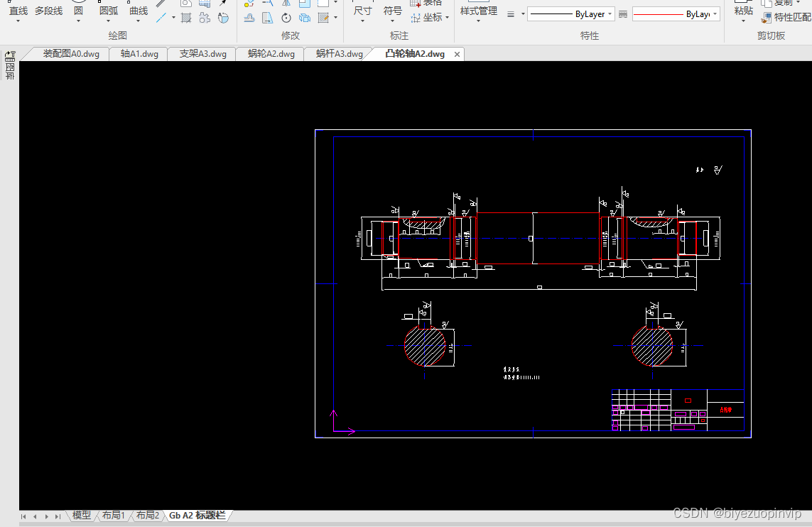Image resolution: width=812 pixels, height=527 pixels.
Task: Switch to 装配图A0.dwg tab
Action: (71, 54)
